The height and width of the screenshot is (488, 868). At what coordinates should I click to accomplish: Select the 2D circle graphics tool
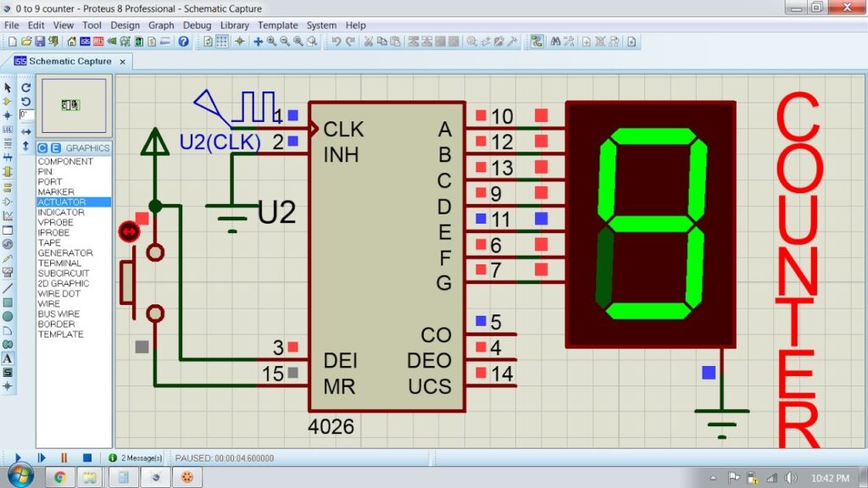coord(8,316)
